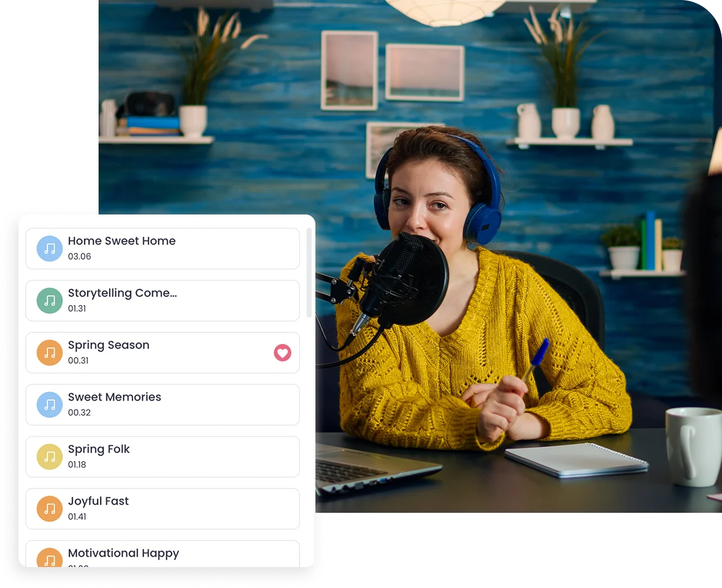
Task: Click the orange music icon for Joyful Fast
Action: [x=49, y=509]
